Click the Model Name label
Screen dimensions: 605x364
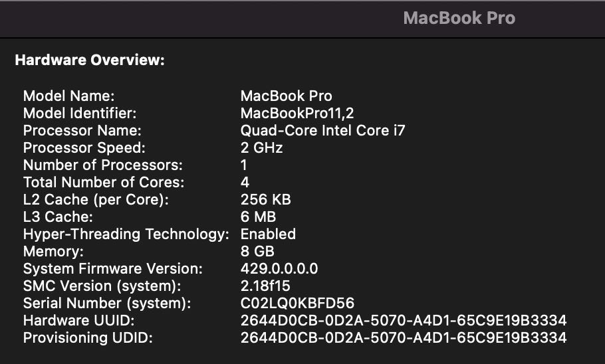click(69, 96)
